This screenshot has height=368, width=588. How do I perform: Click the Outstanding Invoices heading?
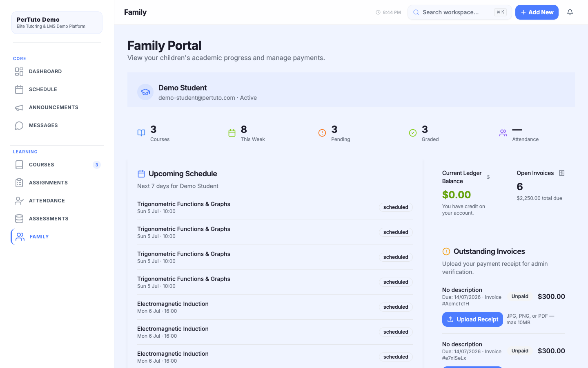click(489, 251)
